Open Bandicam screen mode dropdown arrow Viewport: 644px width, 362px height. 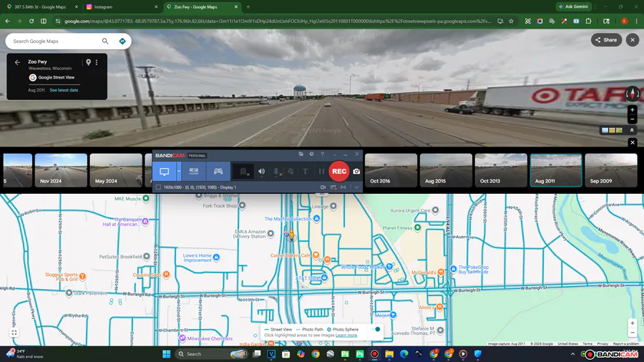pos(179,172)
